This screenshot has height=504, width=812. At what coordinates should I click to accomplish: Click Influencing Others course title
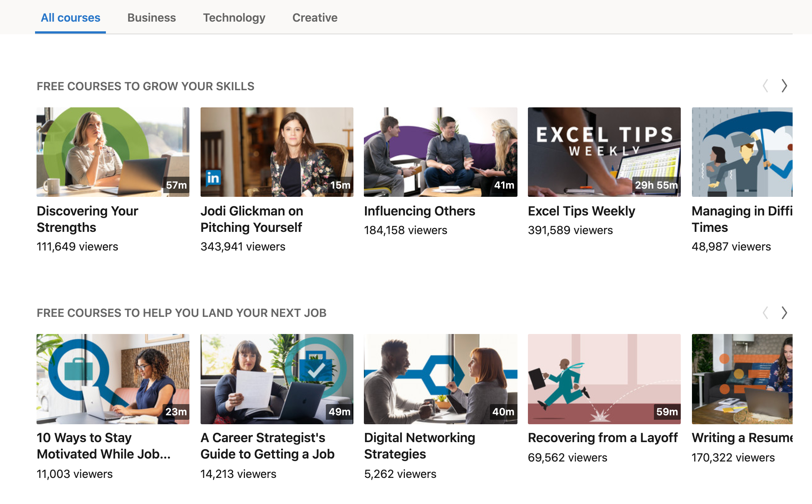(x=419, y=211)
